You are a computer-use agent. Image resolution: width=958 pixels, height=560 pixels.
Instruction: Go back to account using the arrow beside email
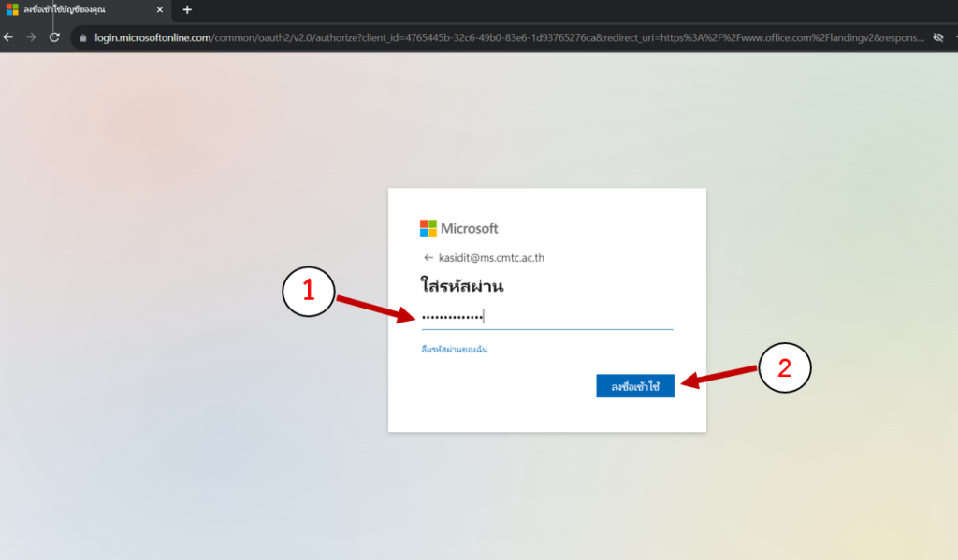[428, 258]
